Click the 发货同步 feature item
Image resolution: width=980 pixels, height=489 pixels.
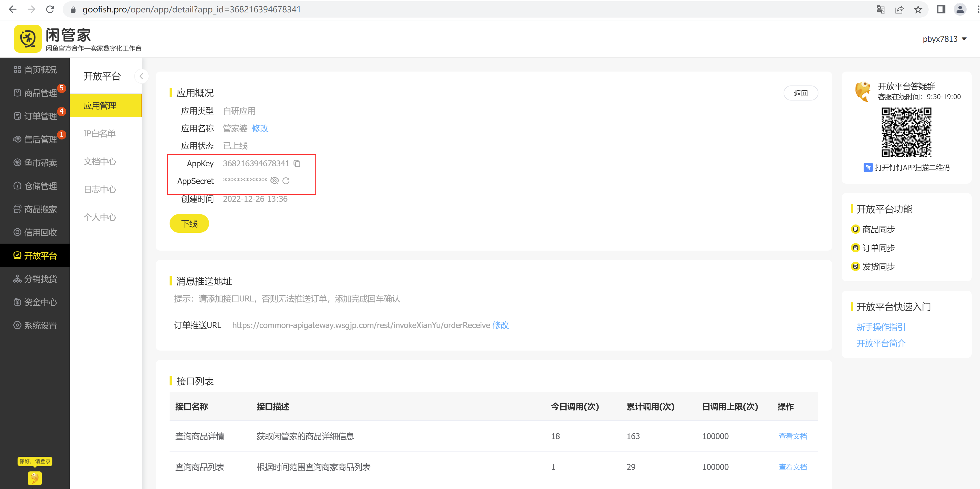873,267
